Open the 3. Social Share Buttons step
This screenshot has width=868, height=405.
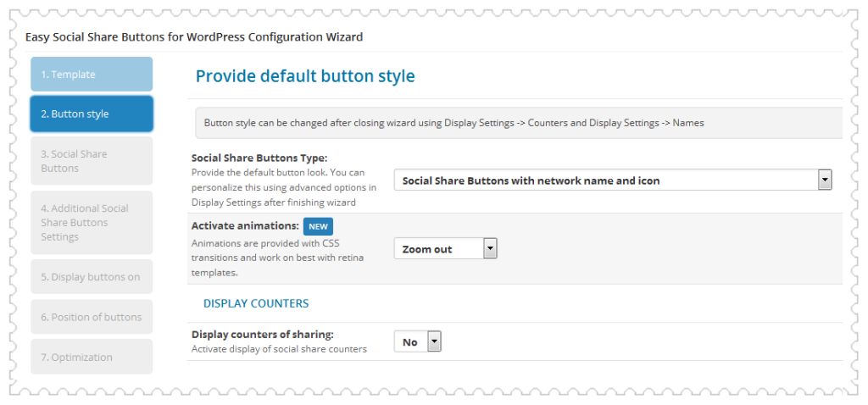point(92,161)
